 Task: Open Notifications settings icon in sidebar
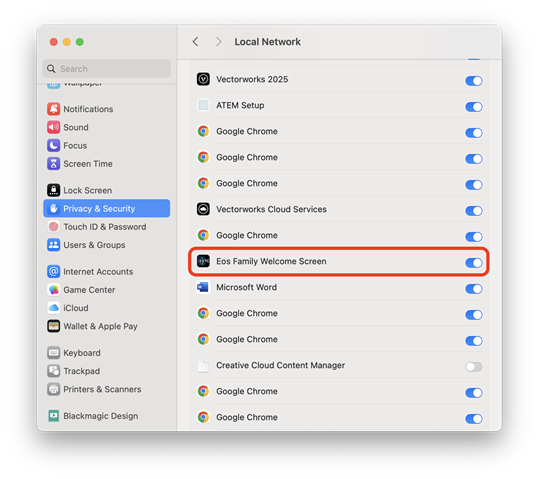tap(54, 109)
